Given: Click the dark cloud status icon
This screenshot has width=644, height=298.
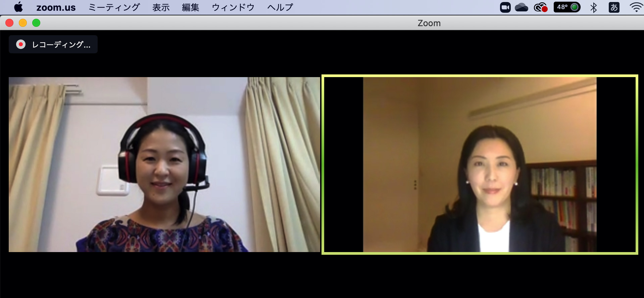Looking at the screenshot, I should tap(521, 7).
